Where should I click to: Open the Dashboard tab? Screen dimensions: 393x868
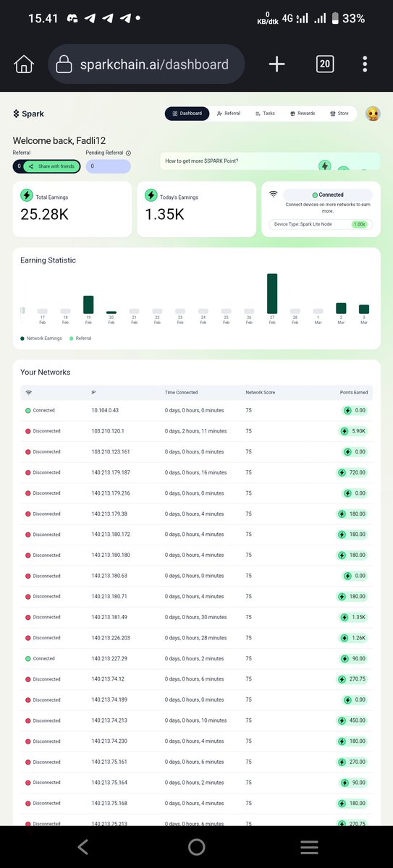tap(187, 114)
